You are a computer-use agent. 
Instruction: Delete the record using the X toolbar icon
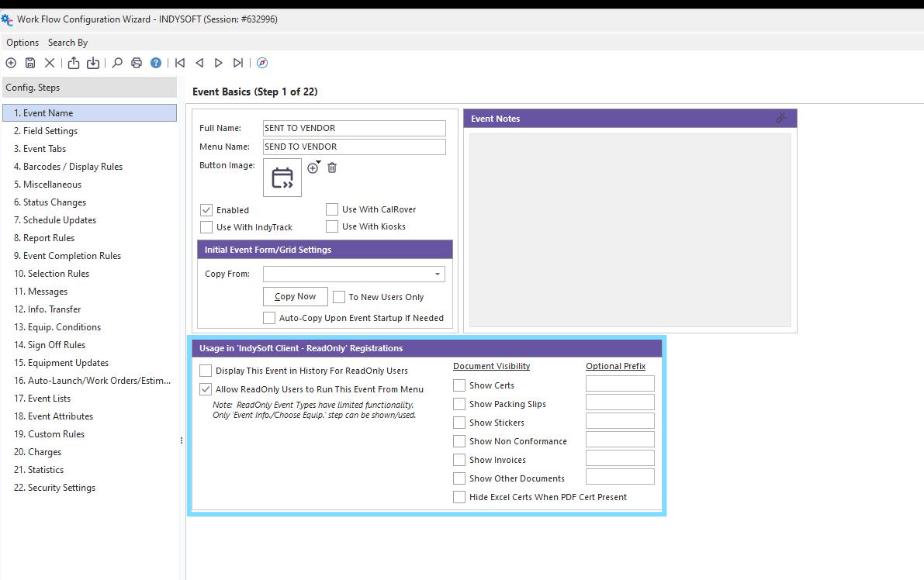[x=48, y=63]
